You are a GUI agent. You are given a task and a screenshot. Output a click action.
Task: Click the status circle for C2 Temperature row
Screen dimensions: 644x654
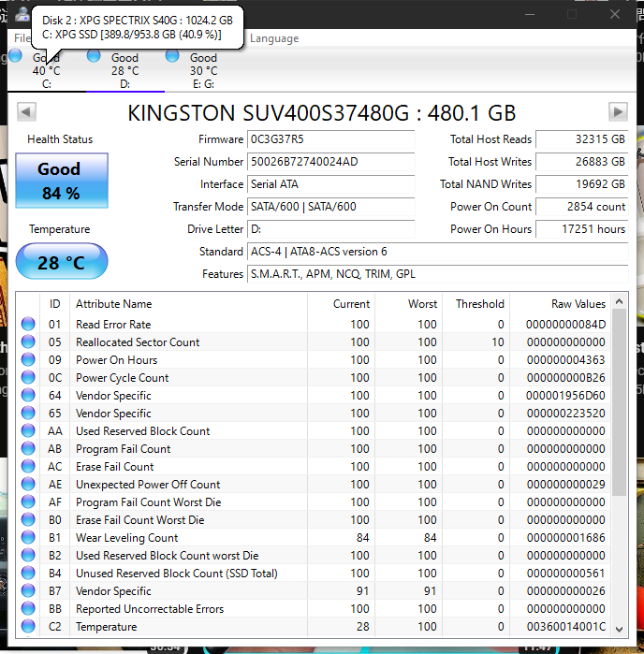click(28, 627)
